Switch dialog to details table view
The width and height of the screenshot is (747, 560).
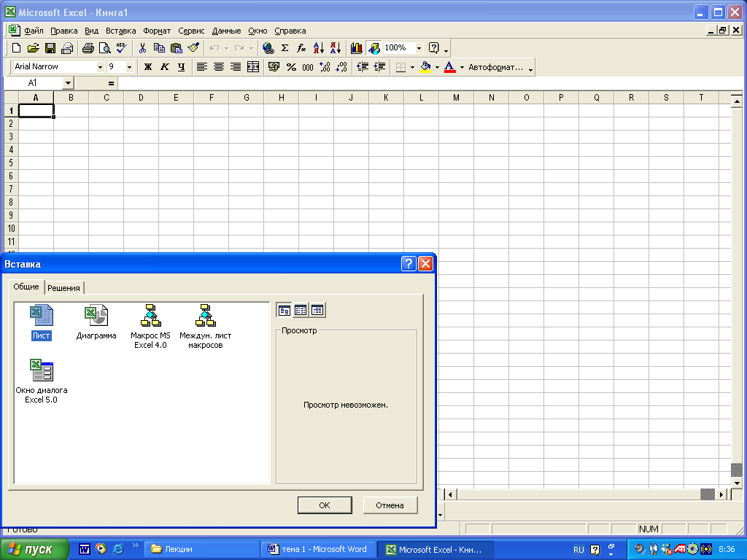[x=317, y=311]
